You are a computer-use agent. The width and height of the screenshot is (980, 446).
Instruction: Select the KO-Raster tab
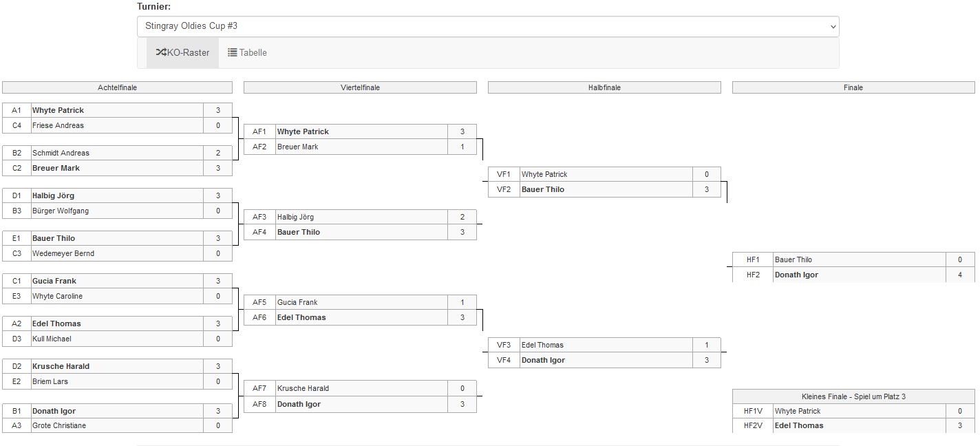(x=183, y=52)
